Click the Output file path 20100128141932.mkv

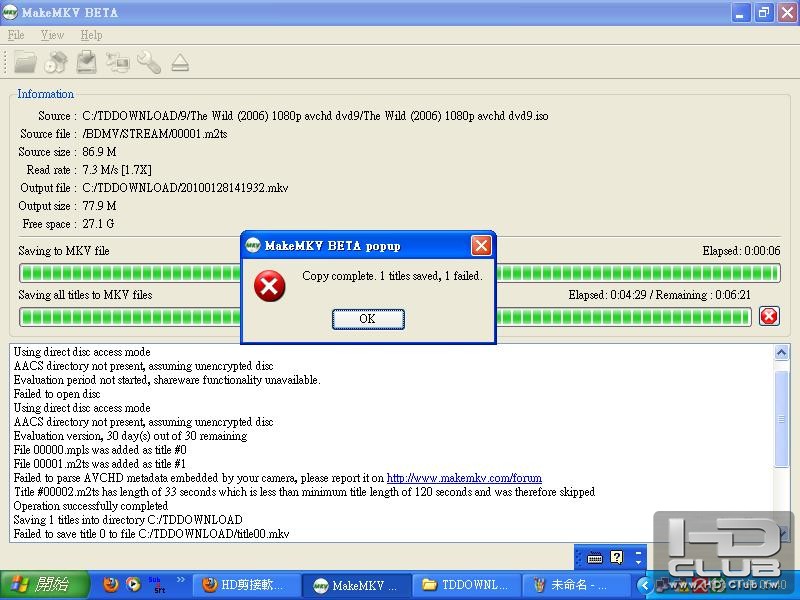tap(185, 188)
